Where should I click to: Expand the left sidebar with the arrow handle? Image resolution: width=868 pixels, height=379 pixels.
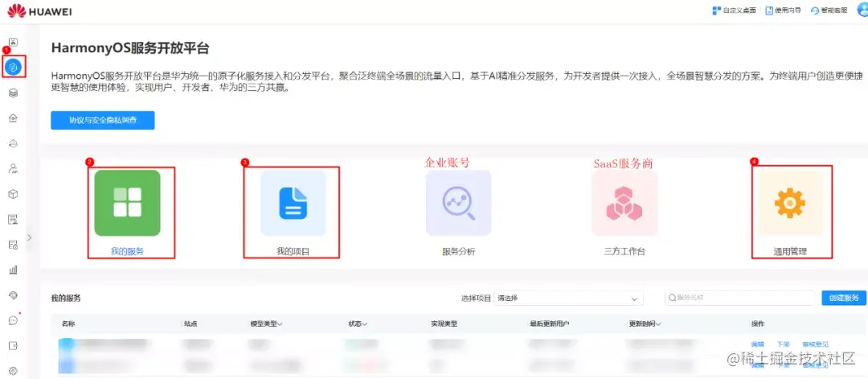tap(30, 237)
